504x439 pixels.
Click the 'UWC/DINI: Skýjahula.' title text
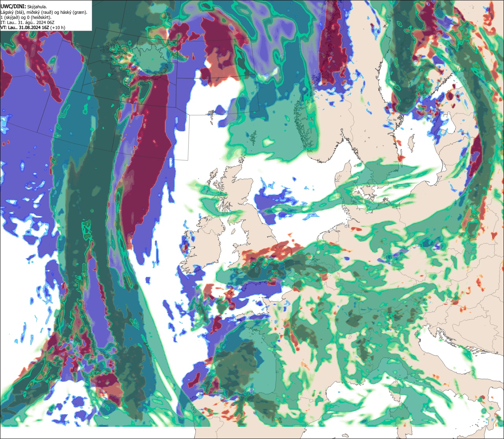pos(24,7)
